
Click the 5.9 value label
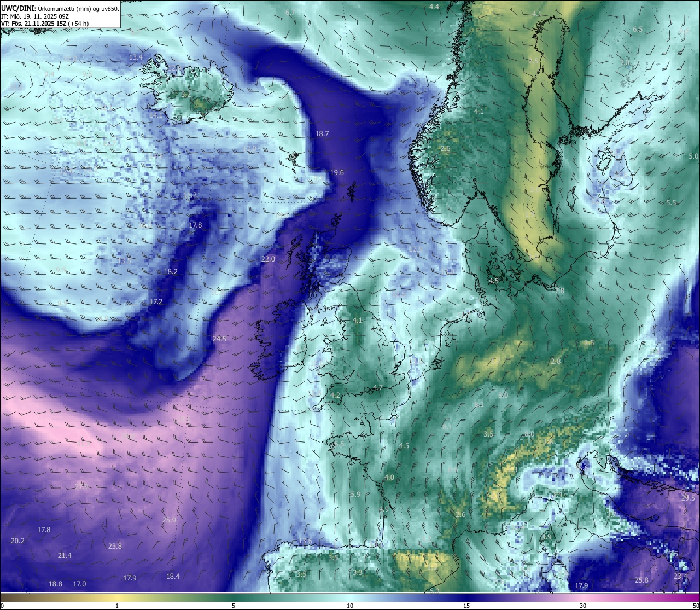coord(355,495)
